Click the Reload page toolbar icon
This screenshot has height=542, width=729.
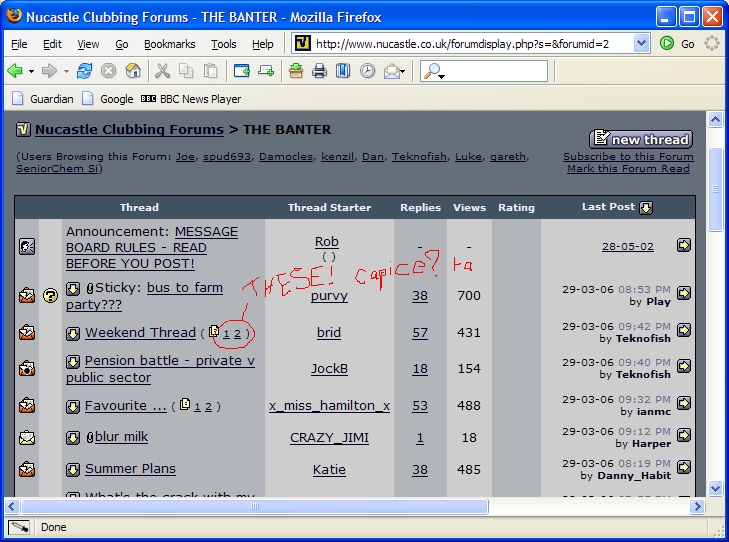pyautogui.click(x=85, y=71)
